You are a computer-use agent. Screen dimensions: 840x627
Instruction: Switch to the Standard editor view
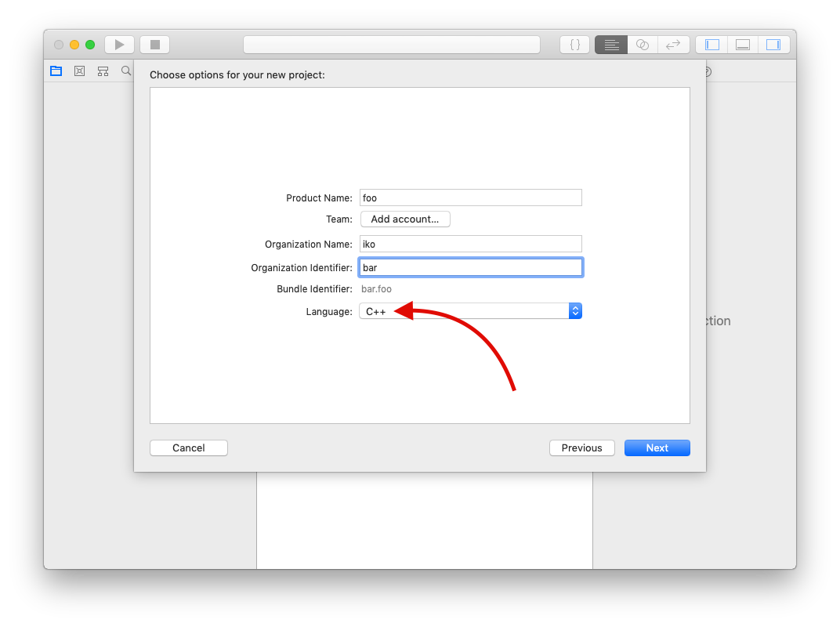(611, 45)
